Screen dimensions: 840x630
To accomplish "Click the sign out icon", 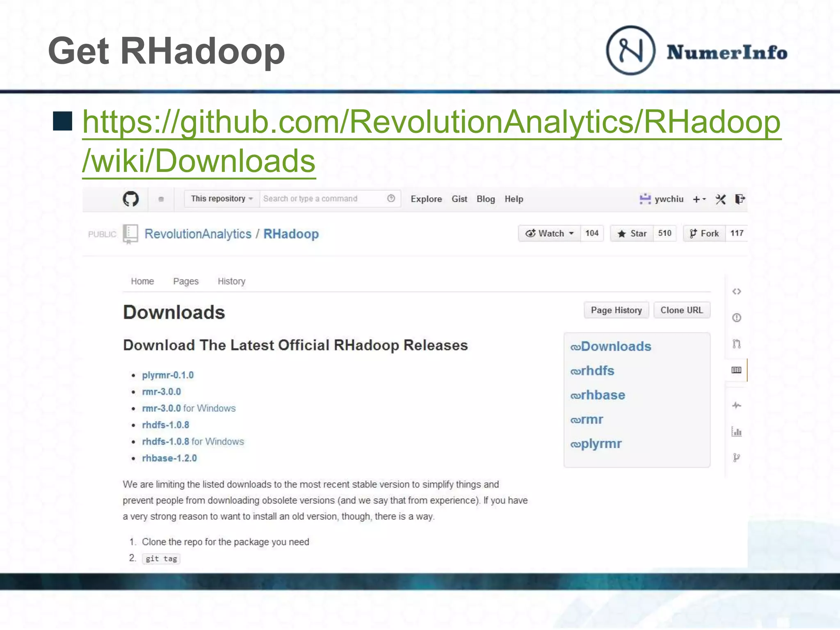I will [740, 199].
